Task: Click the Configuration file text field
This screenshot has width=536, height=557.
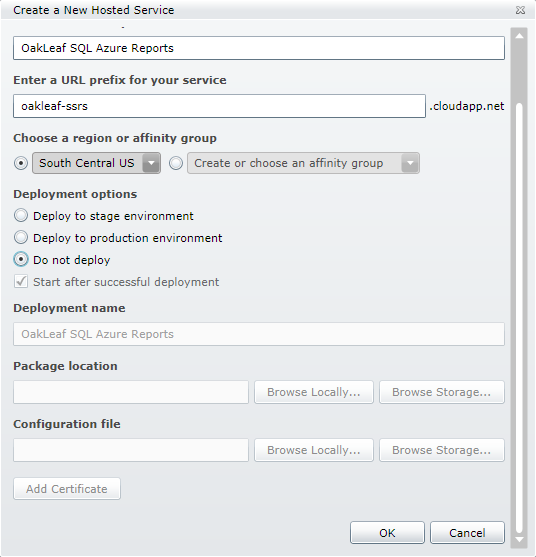Action: 131,450
